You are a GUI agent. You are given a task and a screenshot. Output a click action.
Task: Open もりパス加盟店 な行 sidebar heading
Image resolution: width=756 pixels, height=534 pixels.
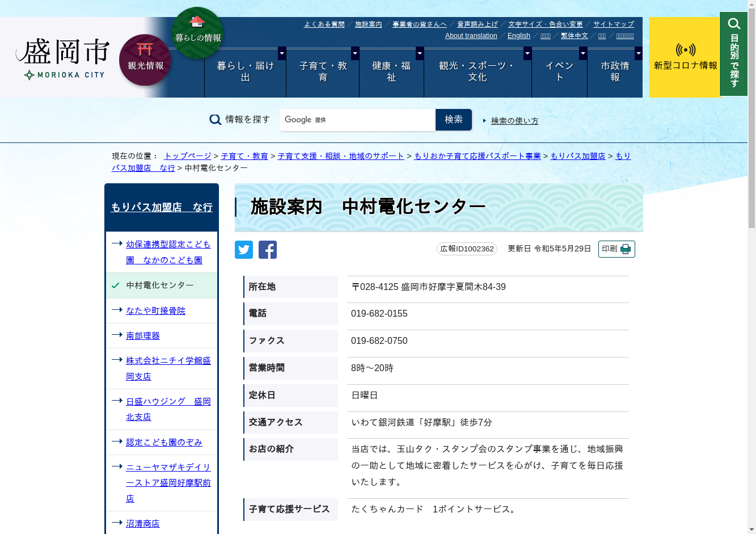pyautogui.click(x=162, y=207)
